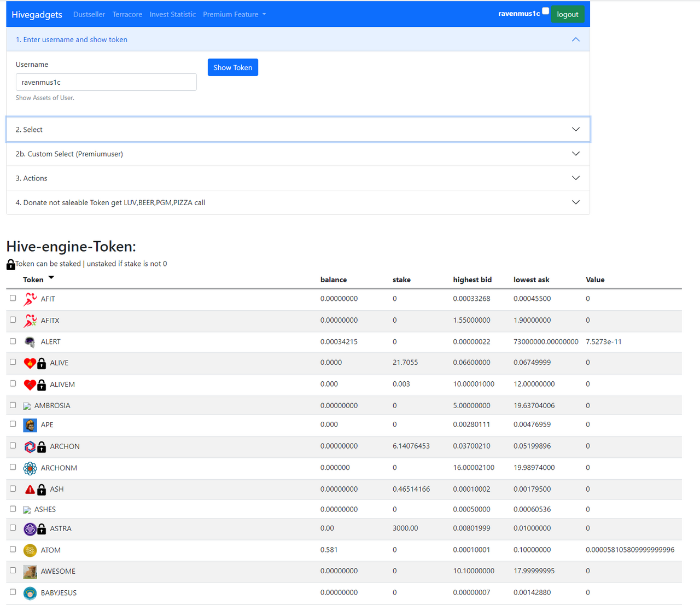Open the Dustseller page
The height and width of the screenshot is (605, 700).
tap(89, 15)
